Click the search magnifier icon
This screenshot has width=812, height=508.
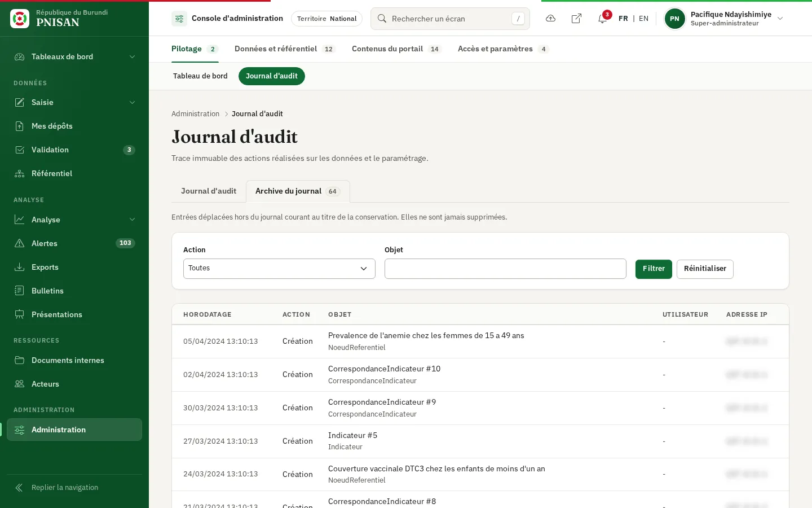point(382,19)
